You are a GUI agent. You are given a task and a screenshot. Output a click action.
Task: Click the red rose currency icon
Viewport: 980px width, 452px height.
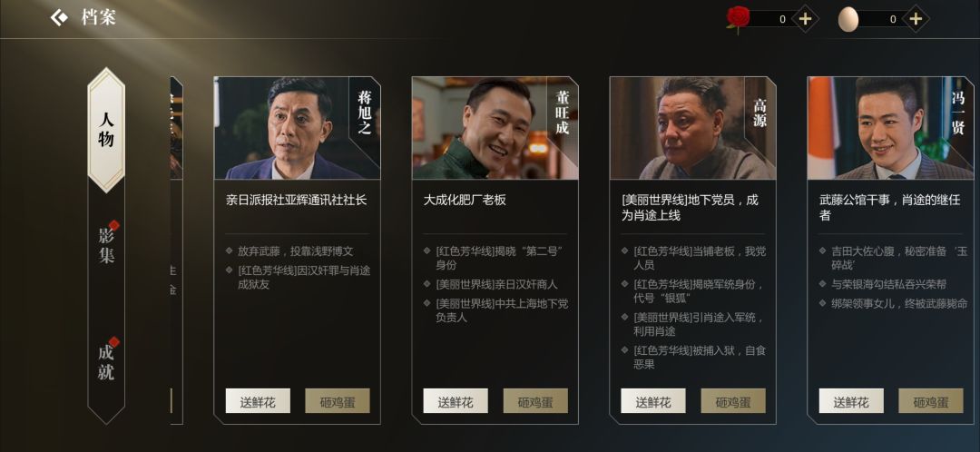pos(738,19)
